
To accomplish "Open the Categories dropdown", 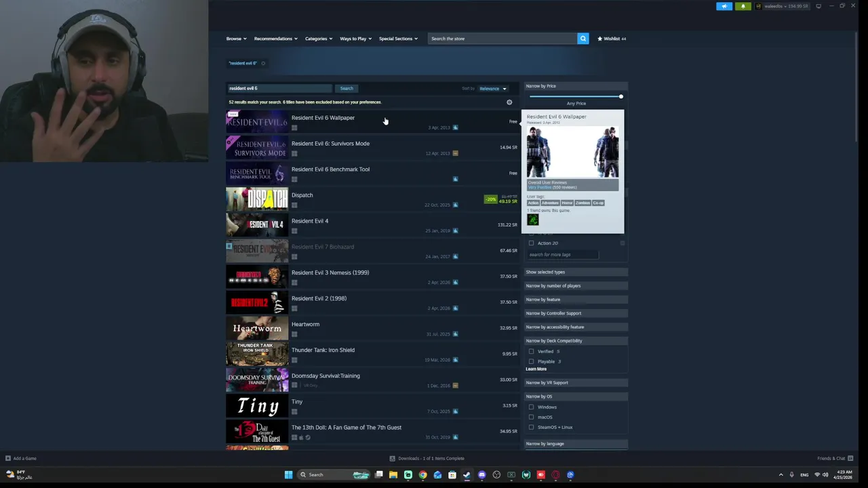I will point(318,39).
